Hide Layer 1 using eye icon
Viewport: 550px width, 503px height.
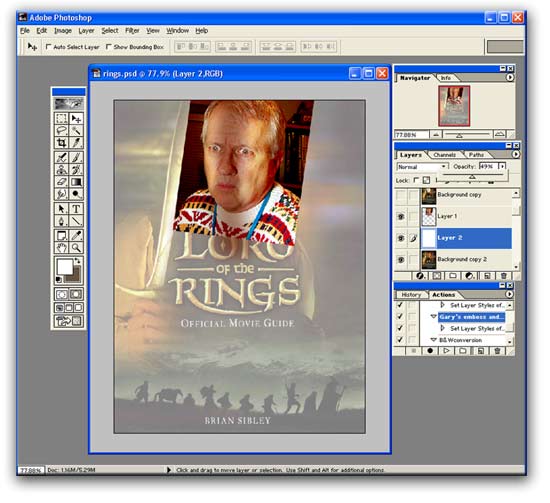pyautogui.click(x=401, y=216)
